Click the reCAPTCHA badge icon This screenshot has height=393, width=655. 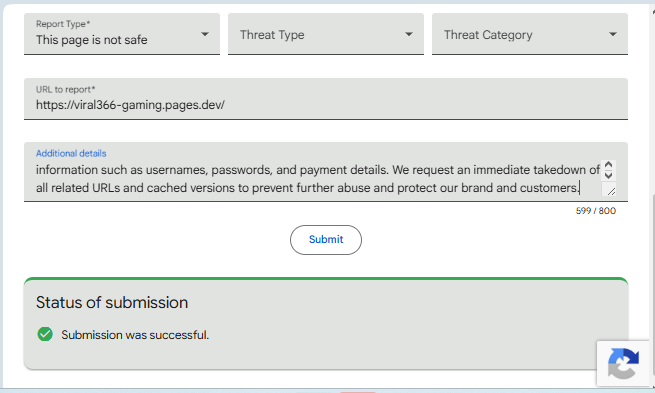(x=623, y=364)
